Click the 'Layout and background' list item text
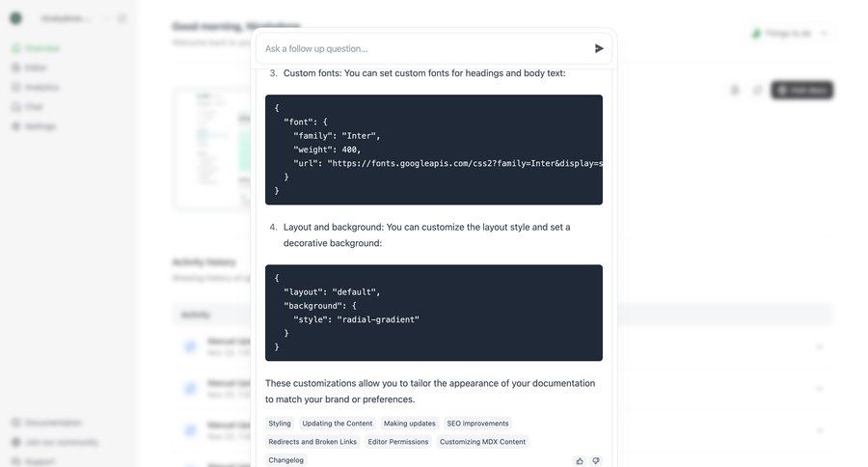The width and height of the screenshot is (868, 467). coord(427,234)
